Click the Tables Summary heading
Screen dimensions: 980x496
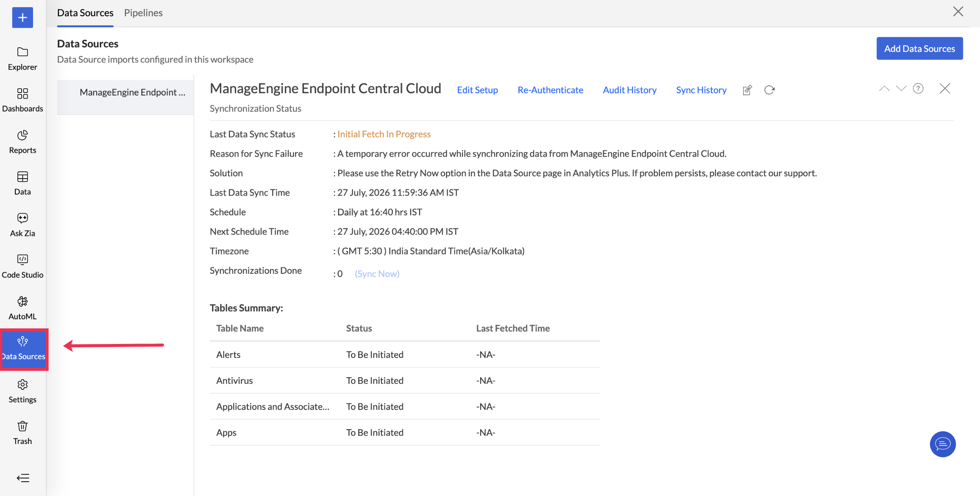click(246, 308)
